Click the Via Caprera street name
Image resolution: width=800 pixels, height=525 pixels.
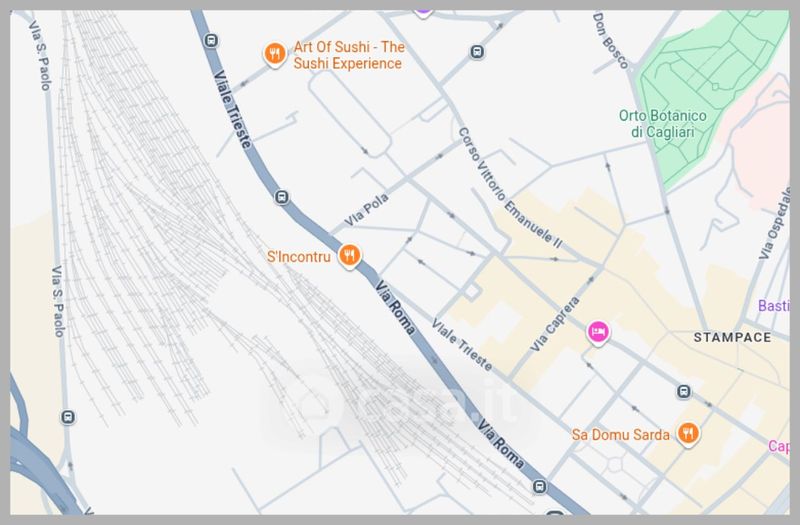(x=555, y=324)
